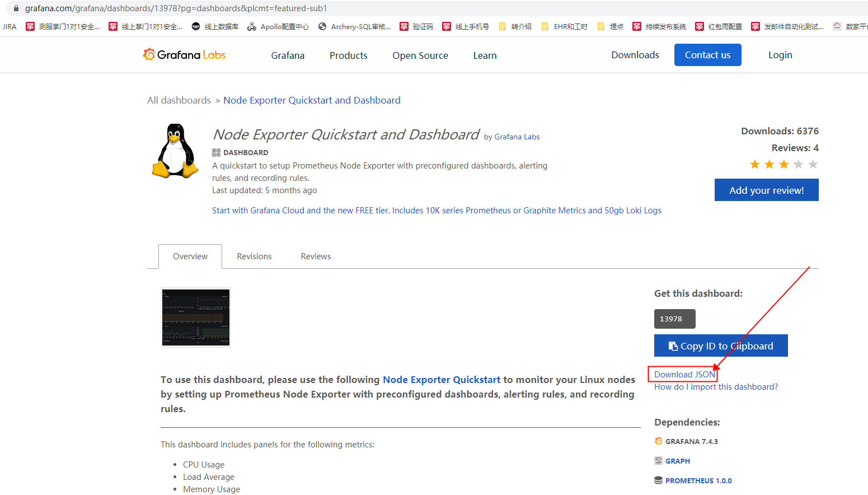This screenshot has height=495, width=868.
Task: Click the Add your review! button
Action: [767, 190]
